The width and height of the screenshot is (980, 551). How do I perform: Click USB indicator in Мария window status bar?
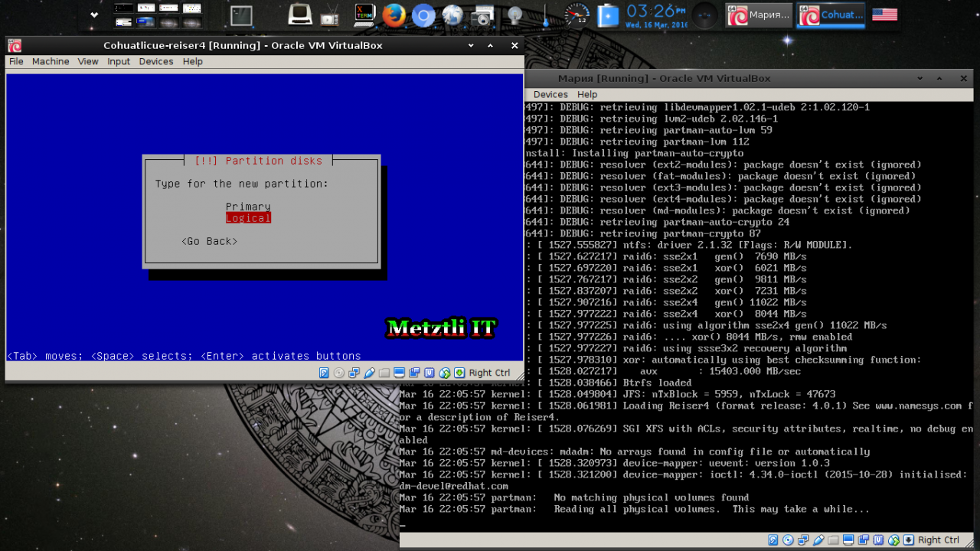[818, 540]
